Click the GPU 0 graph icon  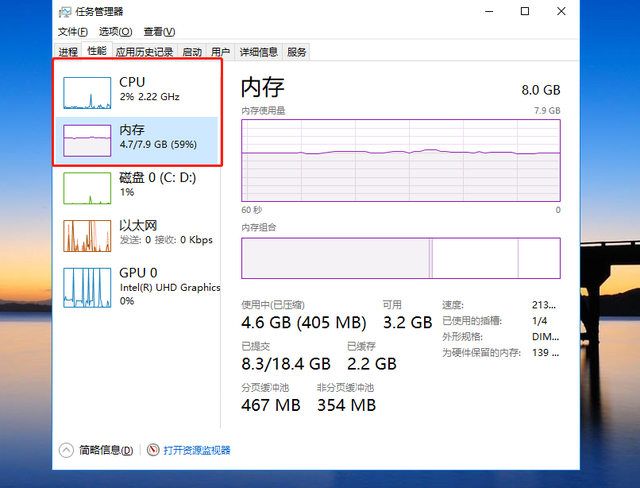(87, 288)
